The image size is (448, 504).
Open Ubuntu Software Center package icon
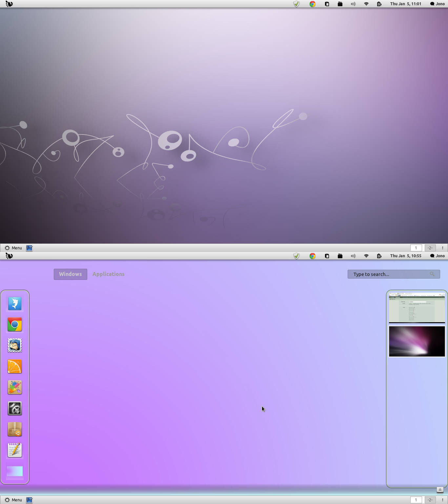coord(15,430)
